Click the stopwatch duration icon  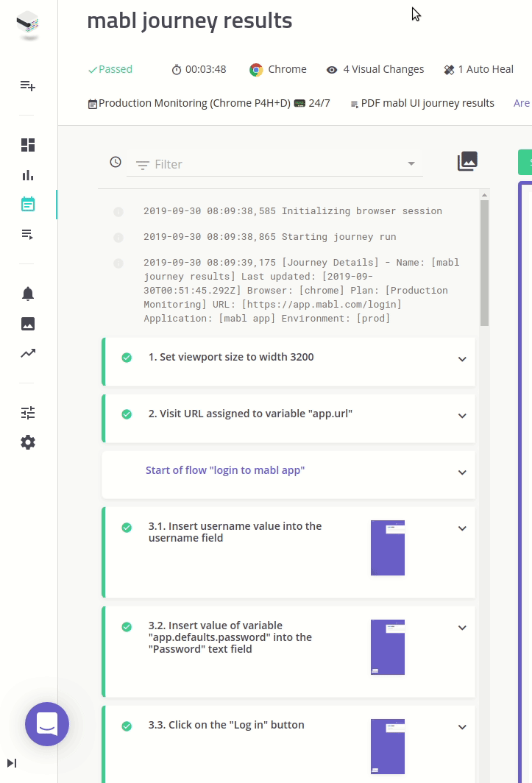pos(177,70)
